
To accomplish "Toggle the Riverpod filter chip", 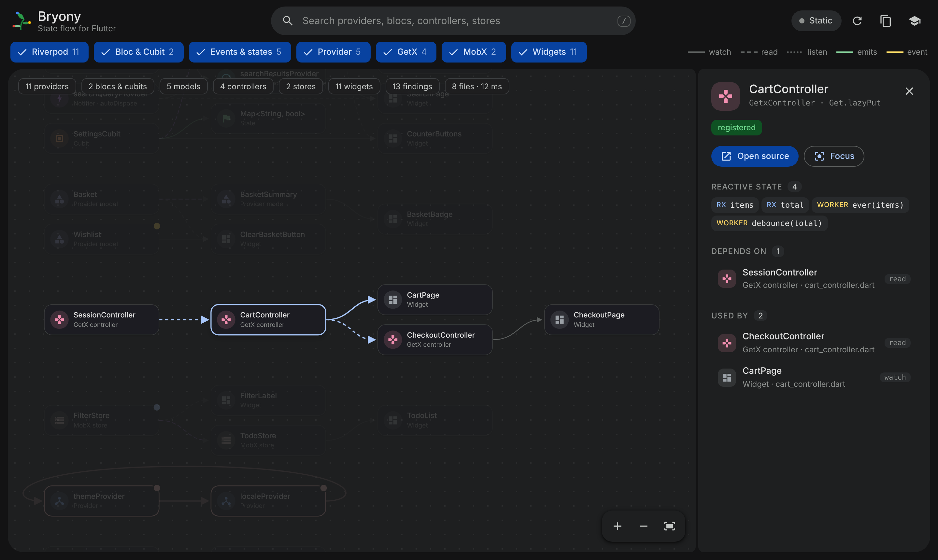I will pos(50,52).
